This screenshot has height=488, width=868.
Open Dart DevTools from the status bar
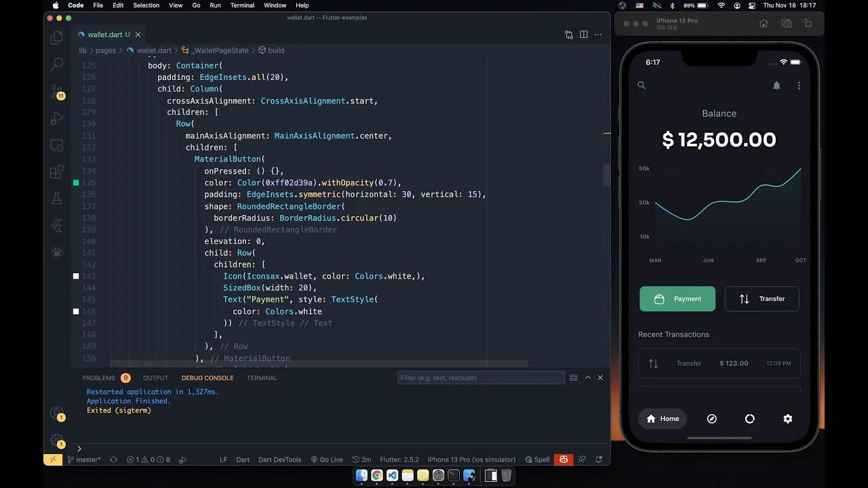pyautogui.click(x=279, y=460)
